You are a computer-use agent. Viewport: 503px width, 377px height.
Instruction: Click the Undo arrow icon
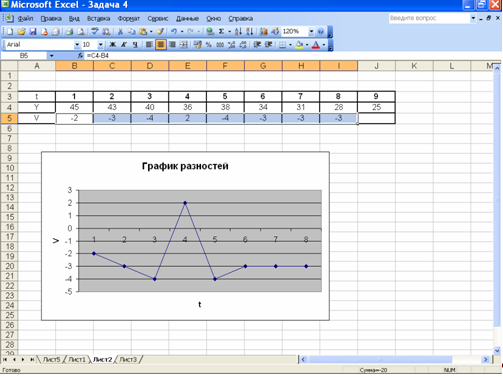(174, 32)
